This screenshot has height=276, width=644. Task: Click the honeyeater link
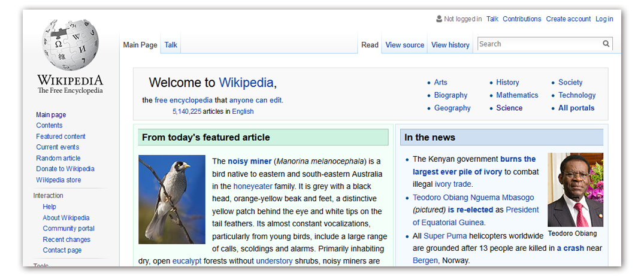click(253, 186)
